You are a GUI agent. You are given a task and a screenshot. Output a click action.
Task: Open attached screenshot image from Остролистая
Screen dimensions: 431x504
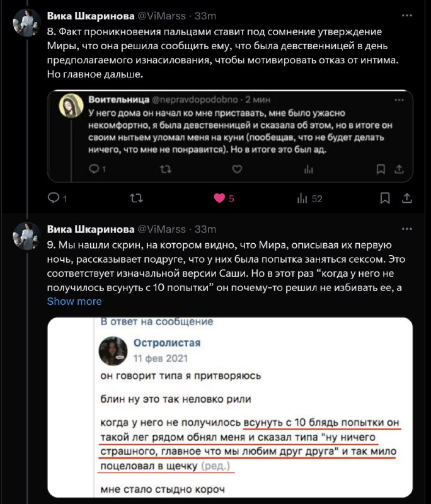pyautogui.click(x=230, y=407)
